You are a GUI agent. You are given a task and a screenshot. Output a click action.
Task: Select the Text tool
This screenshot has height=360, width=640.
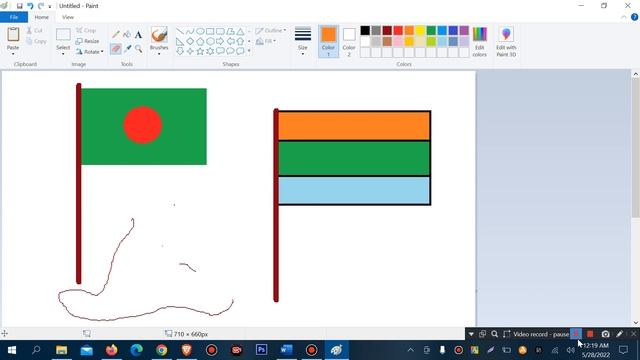pos(138,35)
